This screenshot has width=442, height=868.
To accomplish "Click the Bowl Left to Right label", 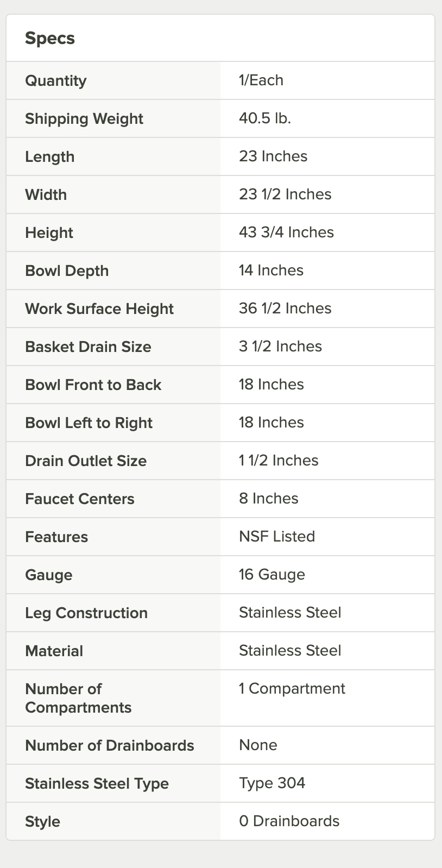I will coord(89,423).
